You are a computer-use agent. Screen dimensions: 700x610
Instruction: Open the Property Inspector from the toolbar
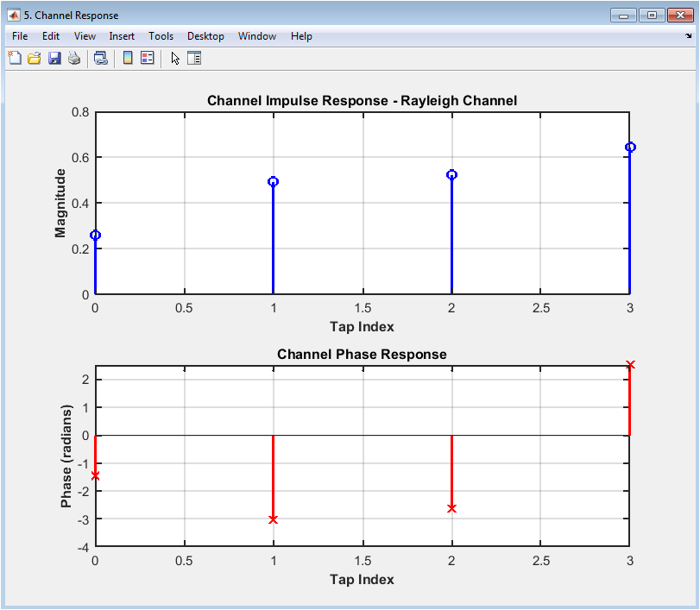click(194, 59)
